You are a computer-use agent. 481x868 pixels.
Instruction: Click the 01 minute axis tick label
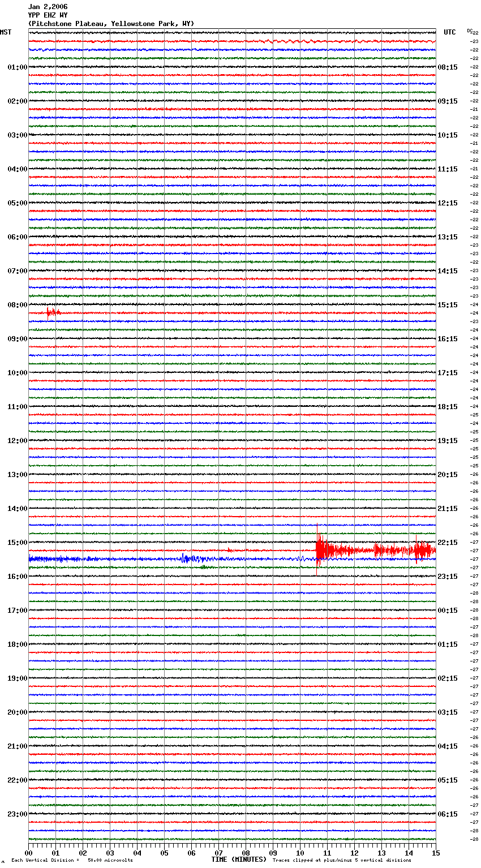(55, 853)
